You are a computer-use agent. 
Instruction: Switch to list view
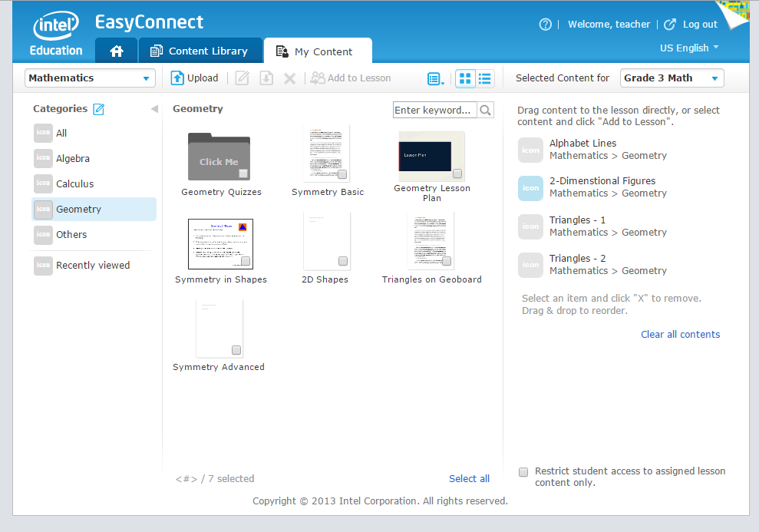click(485, 78)
